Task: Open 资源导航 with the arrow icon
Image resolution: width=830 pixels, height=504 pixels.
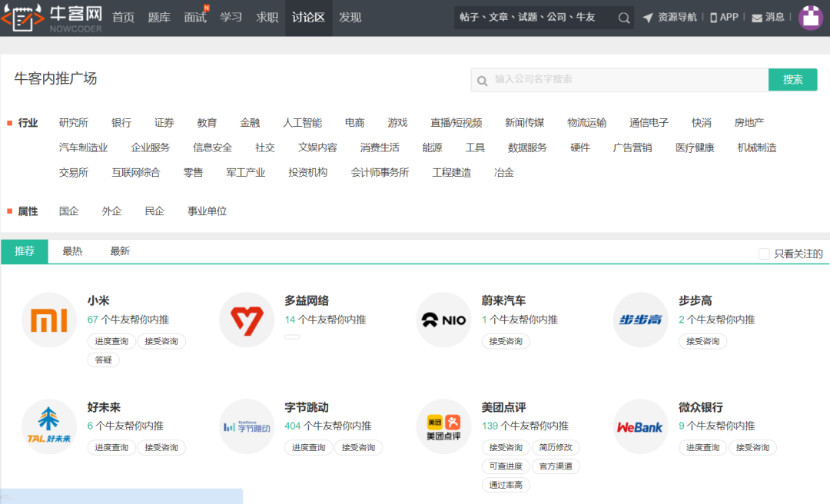Action: pyautogui.click(x=669, y=18)
